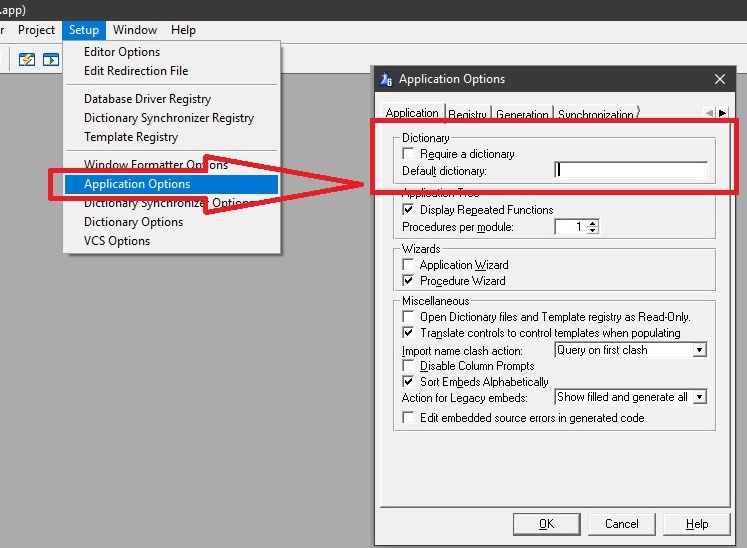Screen dimensions: 747x548
Task: Toggle the Procedure Wizard checkbox
Action: (x=408, y=281)
